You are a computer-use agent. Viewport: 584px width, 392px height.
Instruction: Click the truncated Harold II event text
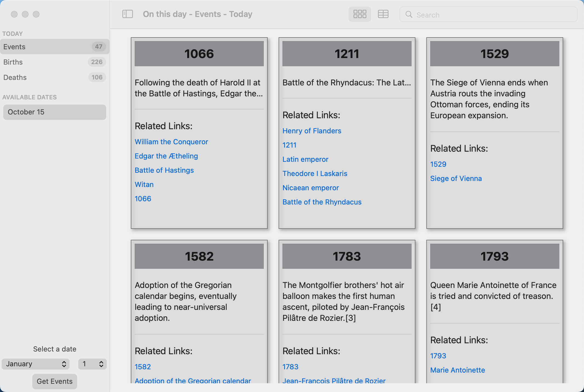click(199, 88)
